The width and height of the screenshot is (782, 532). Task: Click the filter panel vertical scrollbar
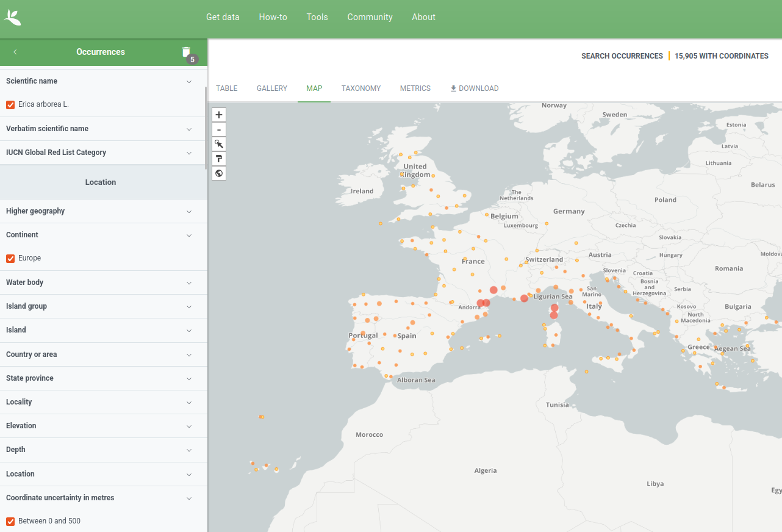pyautogui.click(x=206, y=125)
